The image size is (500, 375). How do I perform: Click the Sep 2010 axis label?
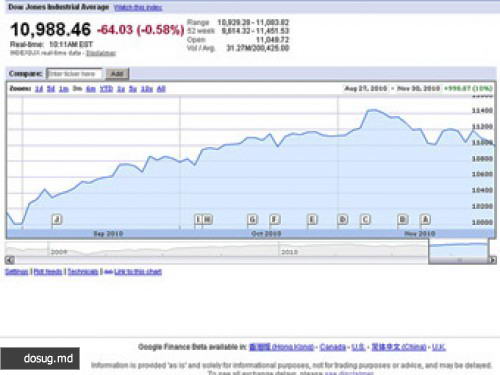(108, 234)
